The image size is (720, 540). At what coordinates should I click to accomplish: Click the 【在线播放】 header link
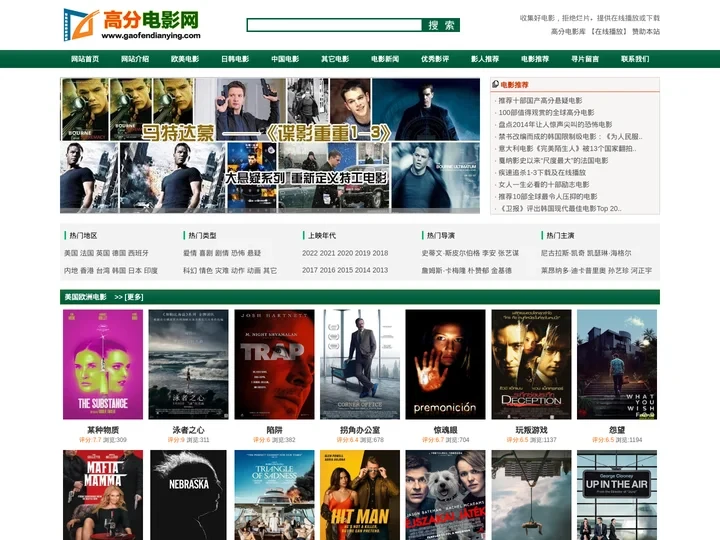(x=608, y=32)
